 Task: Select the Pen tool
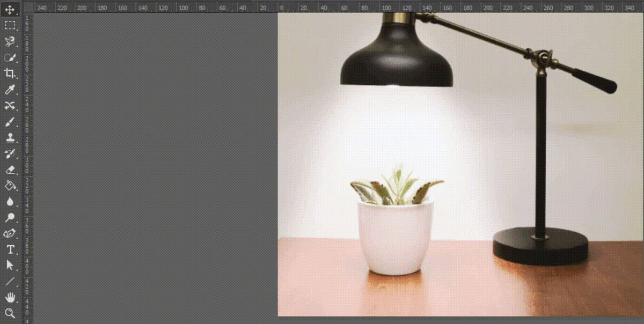coord(10,234)
